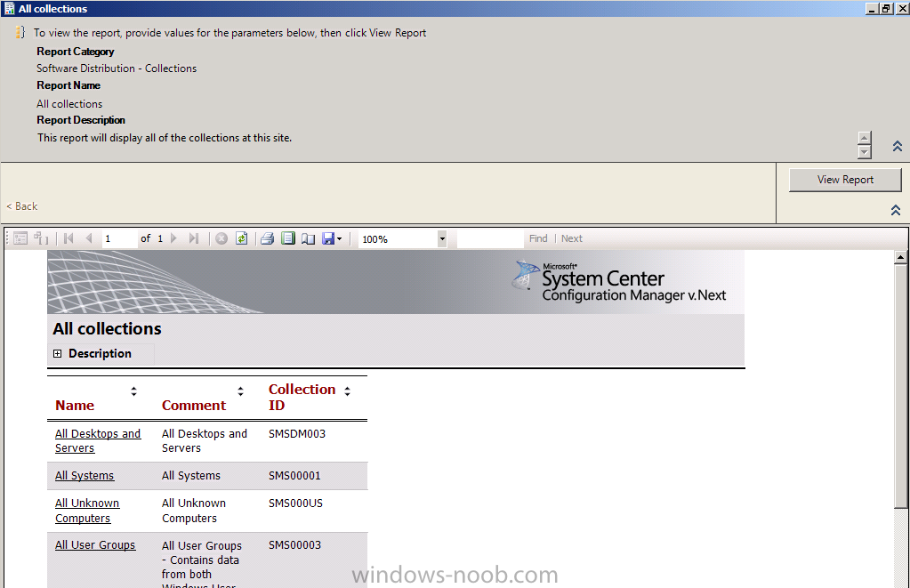Restore down the All collections window
Viewport: 910px width, 588px height.
coord(886,9)
